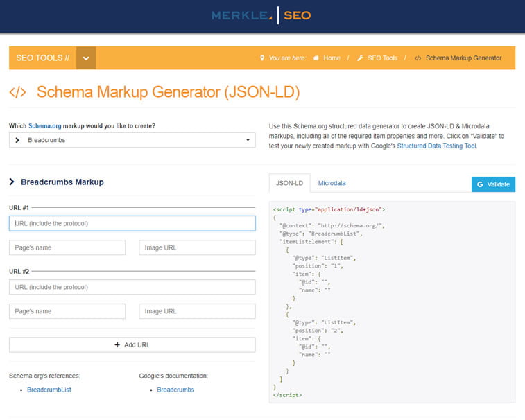Click the "position": "2" code line
Image resolution: width=525 pixels, height=420 pixels.
point(318,331)
